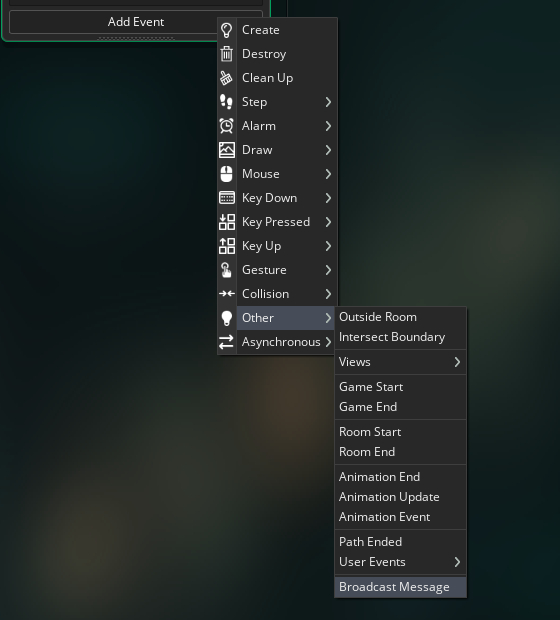Expand the Asynchronous submenu arrow
The image size is (560, 620).
(328, 342)
